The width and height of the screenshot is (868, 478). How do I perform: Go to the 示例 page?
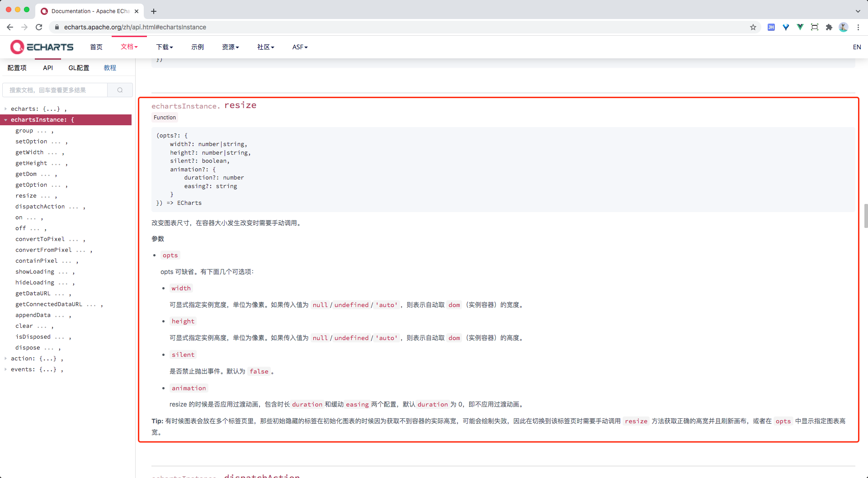[x=198, y=47]
